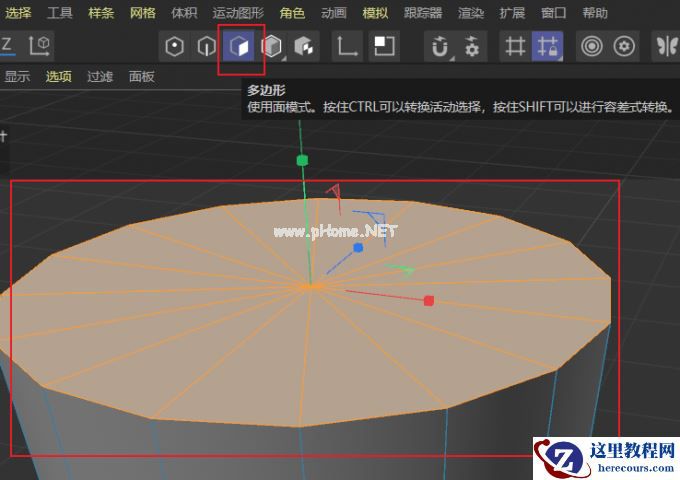This screenshot has width=680, height=480.
Task: Open the viewport 选项 menu
Action: click(59, 77)
